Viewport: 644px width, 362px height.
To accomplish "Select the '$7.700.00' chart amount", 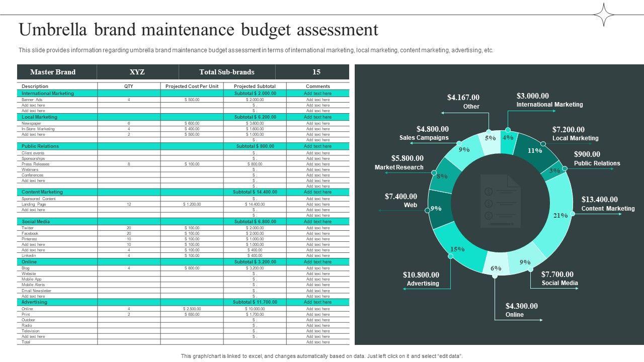I will 557,274.
